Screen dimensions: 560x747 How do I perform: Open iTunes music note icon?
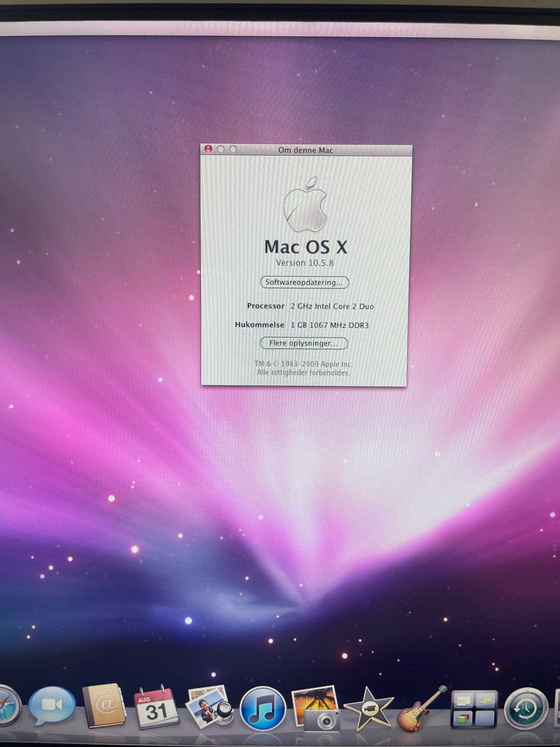263,708
